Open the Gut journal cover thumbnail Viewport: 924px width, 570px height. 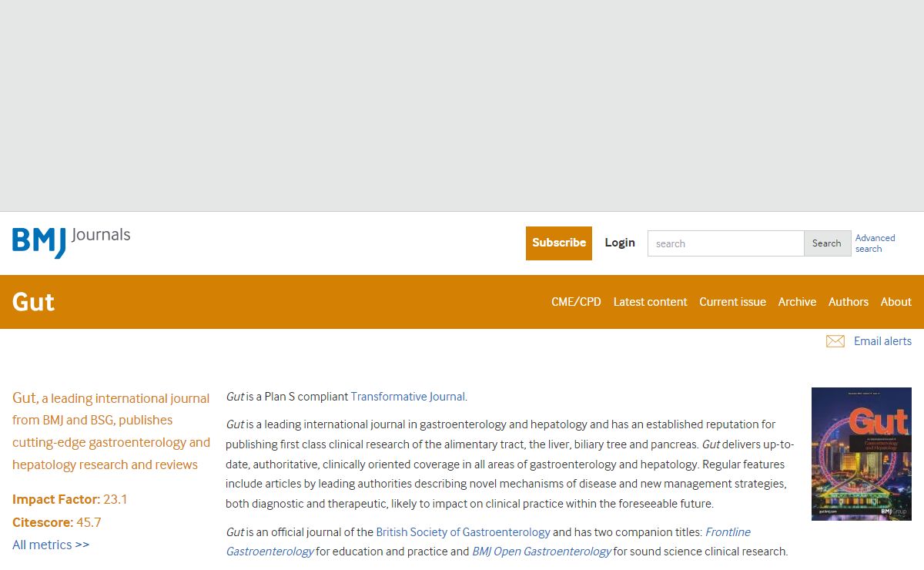862,454
